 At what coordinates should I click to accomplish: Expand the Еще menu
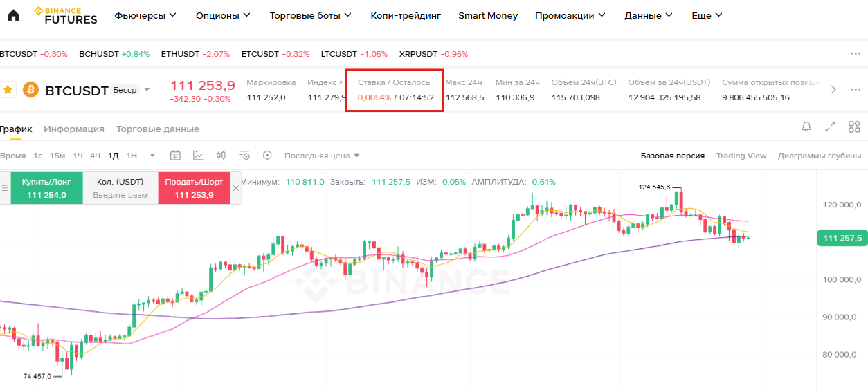point(707,15)
